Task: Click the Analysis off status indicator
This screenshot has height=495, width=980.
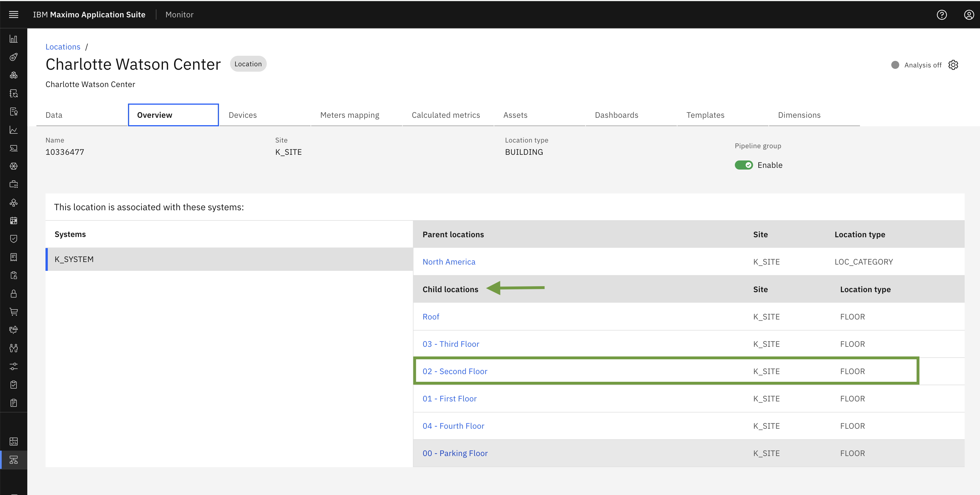Action: pos(917,65)
